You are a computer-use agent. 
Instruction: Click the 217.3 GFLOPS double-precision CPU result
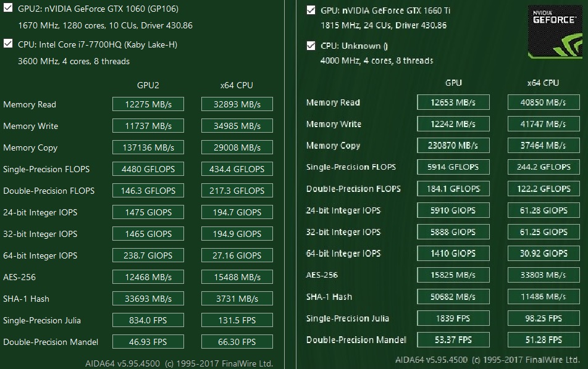pyautogui.click(x=237, y=191)
